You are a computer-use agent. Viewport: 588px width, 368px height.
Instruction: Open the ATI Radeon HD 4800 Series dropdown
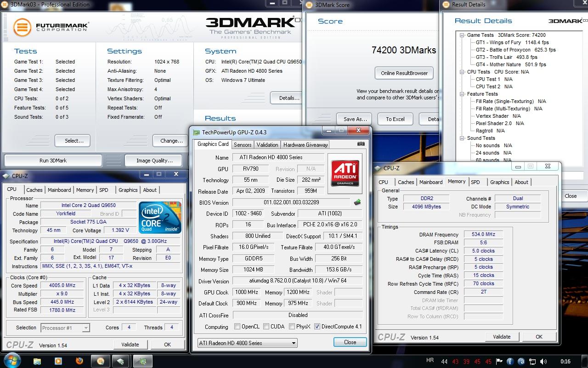tap(248, 343)
